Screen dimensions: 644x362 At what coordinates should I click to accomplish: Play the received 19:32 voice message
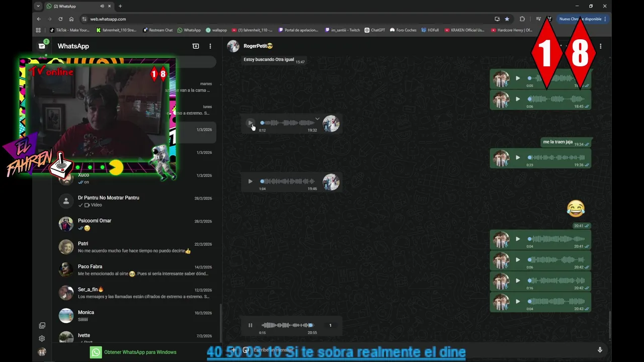pyautogui.click(x=250, y=123)
